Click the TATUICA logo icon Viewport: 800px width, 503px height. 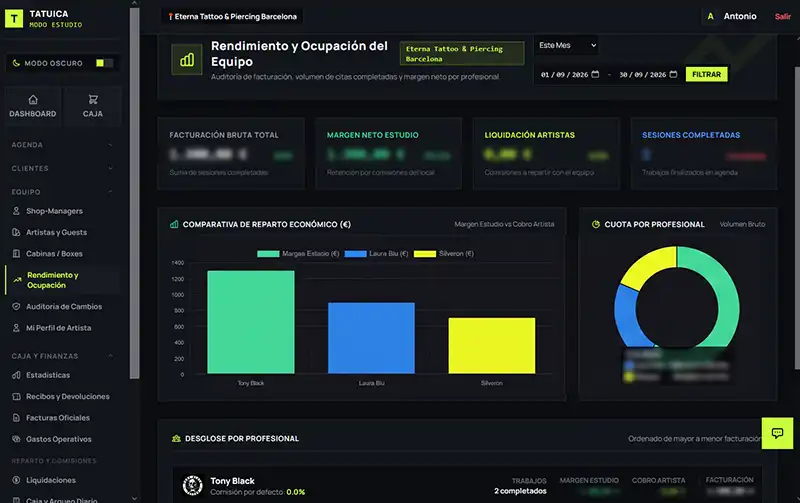[x=14, y=19]
